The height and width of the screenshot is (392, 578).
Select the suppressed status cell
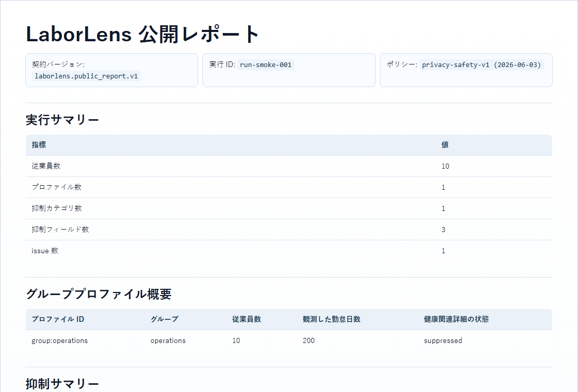[x=443, y=340]
